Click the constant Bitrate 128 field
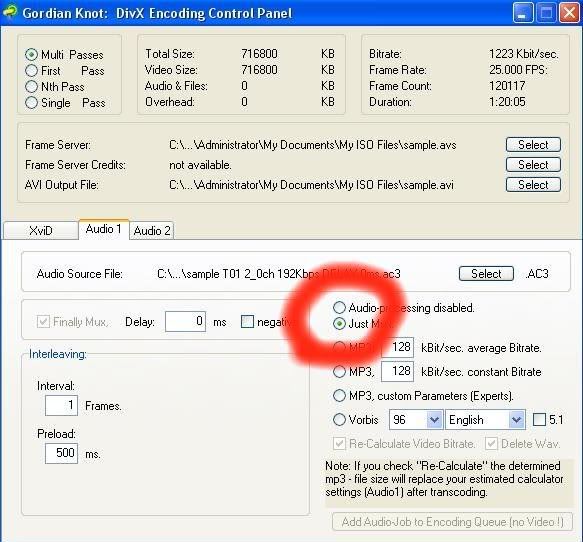This screenshot has height=542, width=583. (397, 372)
